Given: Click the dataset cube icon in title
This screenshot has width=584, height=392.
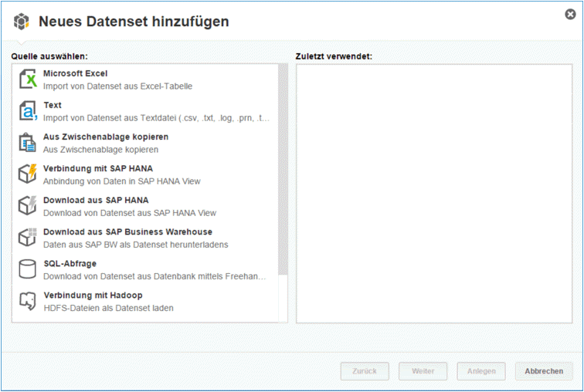Looking at the screenshot, I should coord(22,22).
